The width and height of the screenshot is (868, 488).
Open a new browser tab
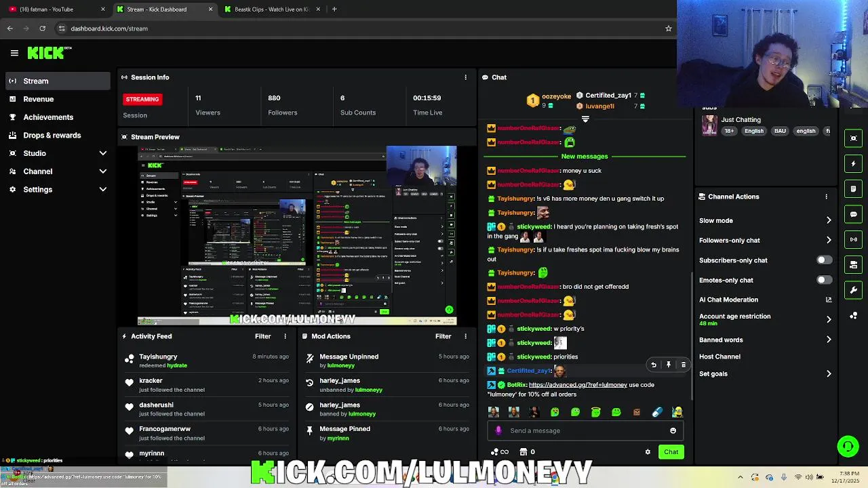click(334, 9)
